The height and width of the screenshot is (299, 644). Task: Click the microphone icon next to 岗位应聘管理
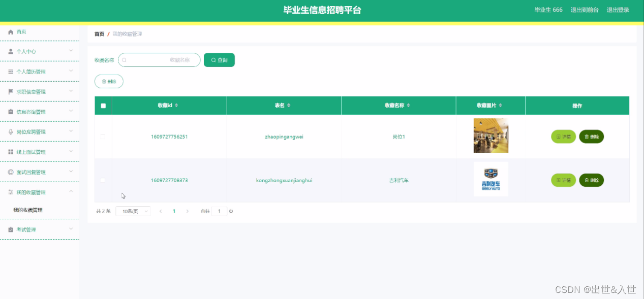point(11,132)
